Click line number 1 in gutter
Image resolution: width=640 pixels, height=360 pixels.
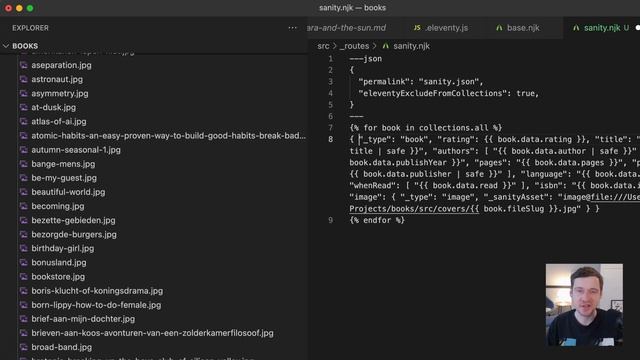(x=330, y=59)
